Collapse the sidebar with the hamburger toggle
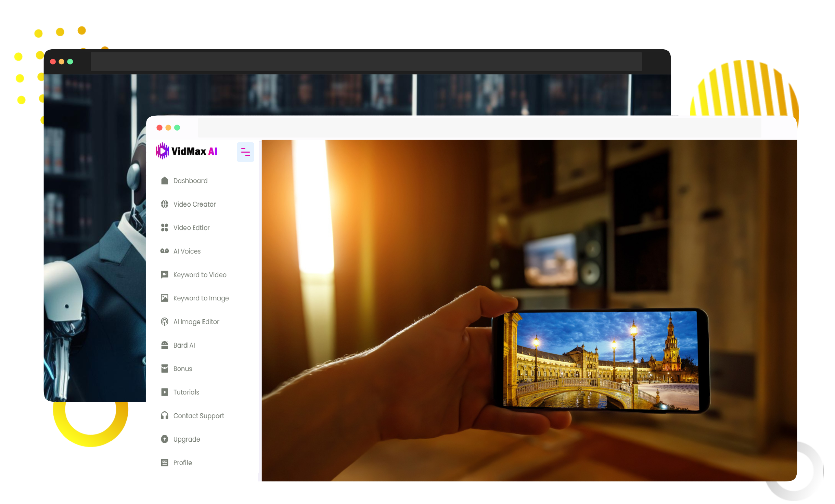The width and height of the screenshot is (835, 504). pos(245,152)
